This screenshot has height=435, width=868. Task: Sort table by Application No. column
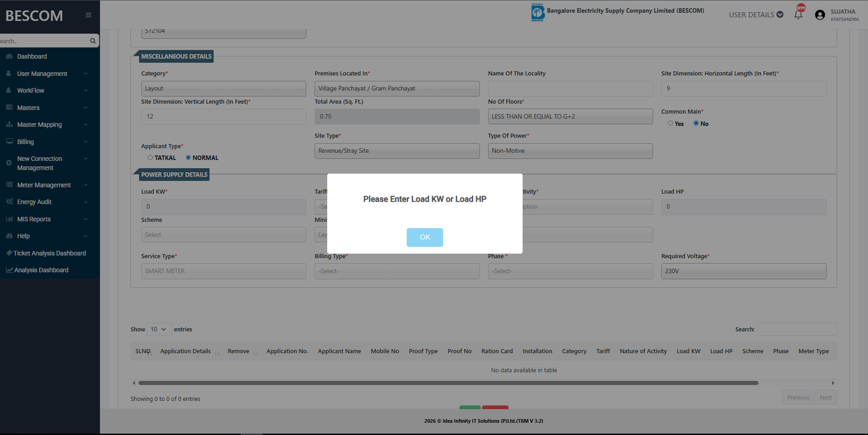pyautogui.click(x=287, y=351)
